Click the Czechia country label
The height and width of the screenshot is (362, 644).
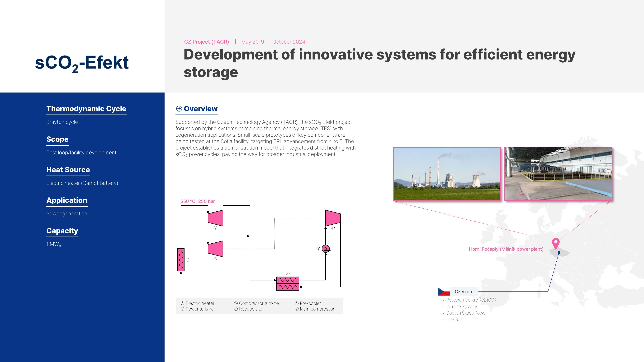[x=463, y=292]
